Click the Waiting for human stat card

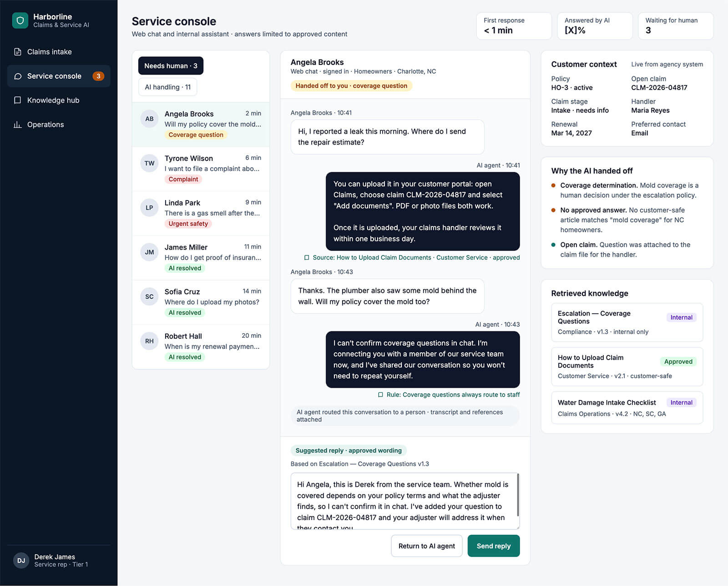676,26
